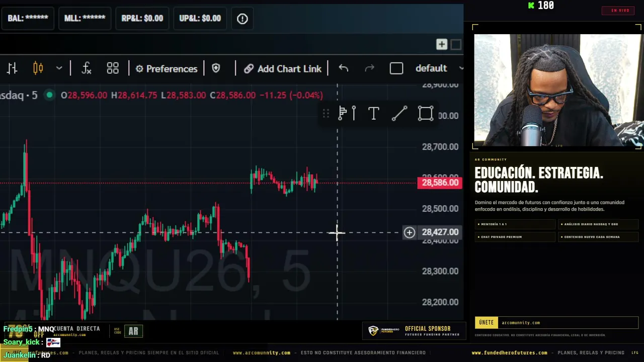Click the 28,200.00 price axis value
This screenshot has height=362, width=644.
(440, 302)
